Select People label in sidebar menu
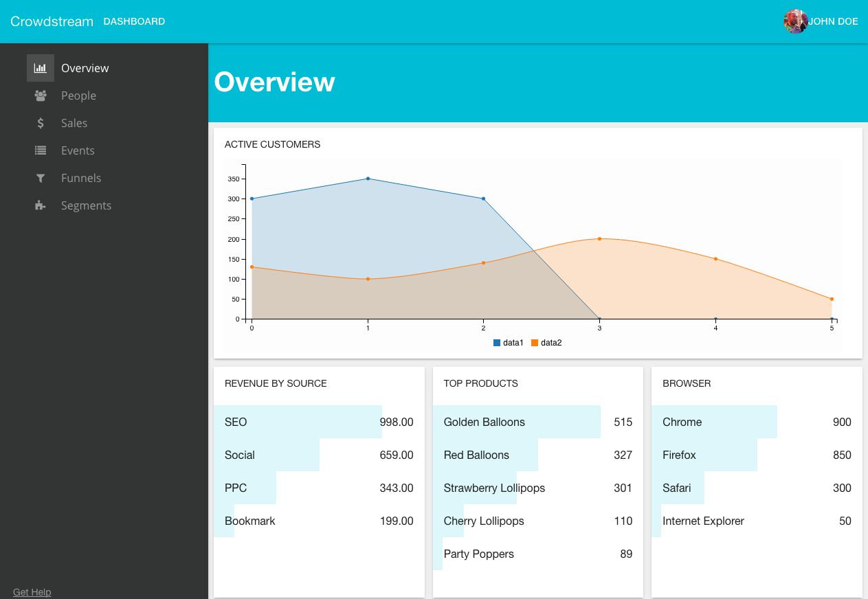Viewport: 868px width, 599px height. coord(78,95)
